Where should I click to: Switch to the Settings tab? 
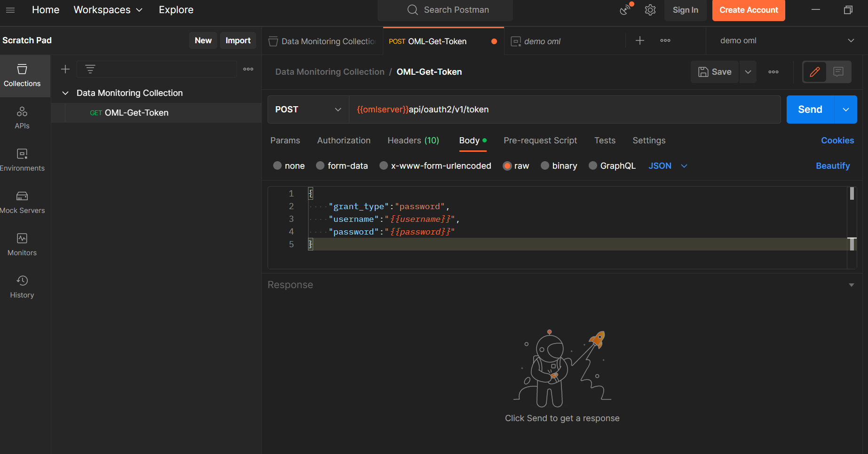[649, 141]
